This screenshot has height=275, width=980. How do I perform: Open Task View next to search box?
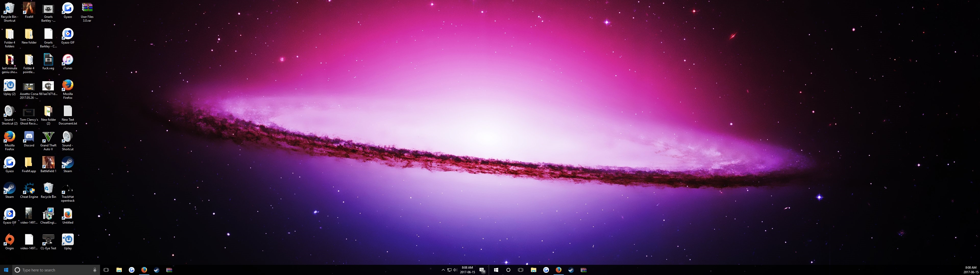(106, 270)
